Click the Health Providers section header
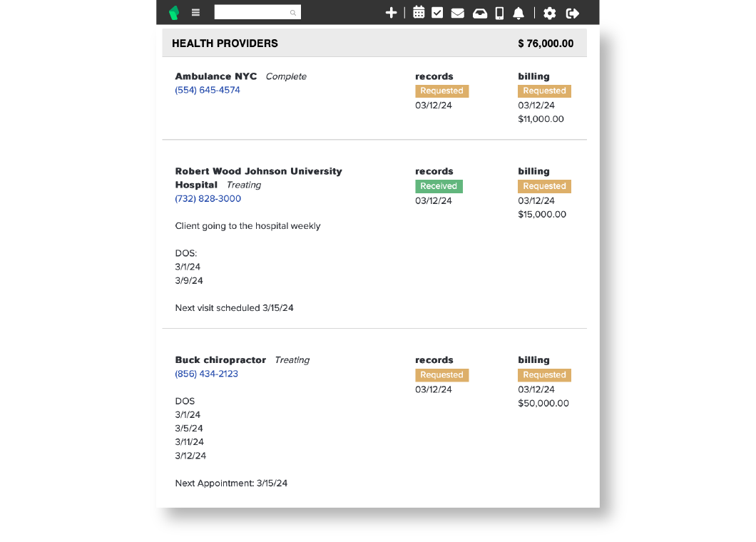The height and width of the screenshot is (542, 756). pos(225,44)
